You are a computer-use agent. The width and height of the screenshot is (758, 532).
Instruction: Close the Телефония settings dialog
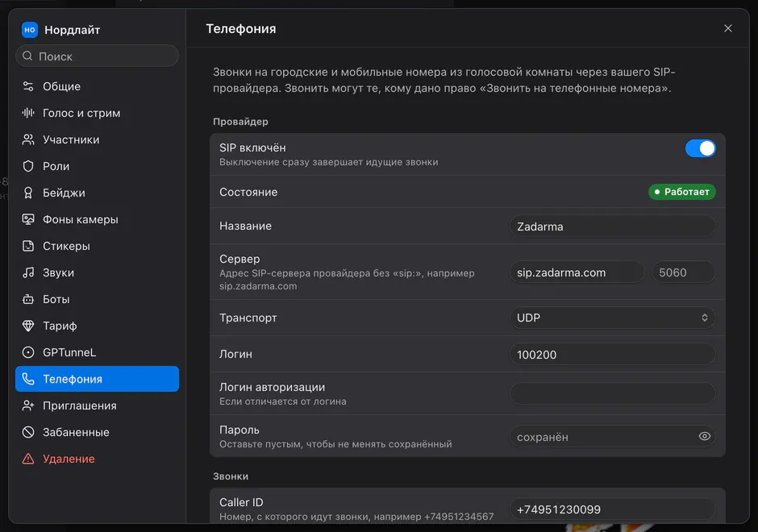coord(728,28)
